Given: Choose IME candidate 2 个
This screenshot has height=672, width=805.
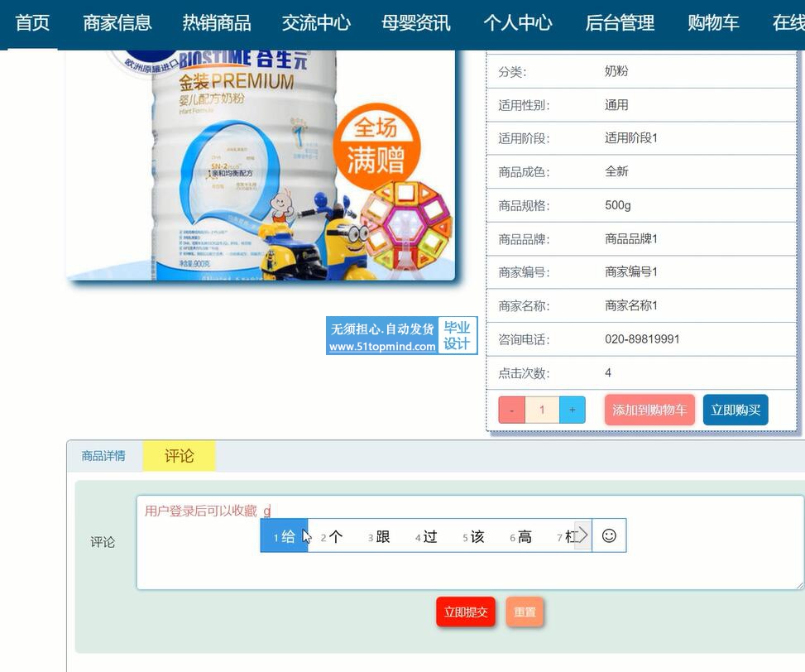Looking at the screenshot, I should point(332,537).
